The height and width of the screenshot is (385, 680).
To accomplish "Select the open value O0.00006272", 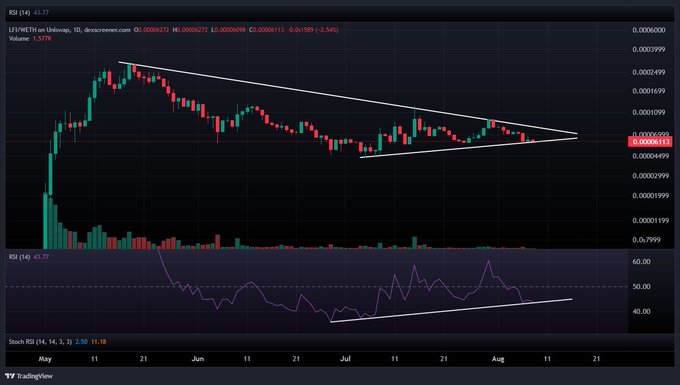I will pos(151,30).
